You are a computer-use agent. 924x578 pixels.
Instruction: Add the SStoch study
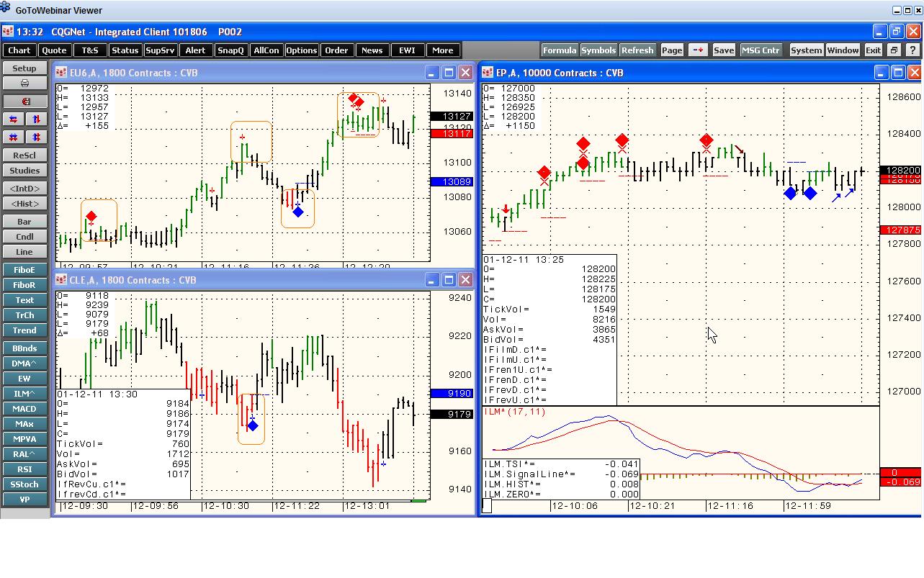pos(24,484)
